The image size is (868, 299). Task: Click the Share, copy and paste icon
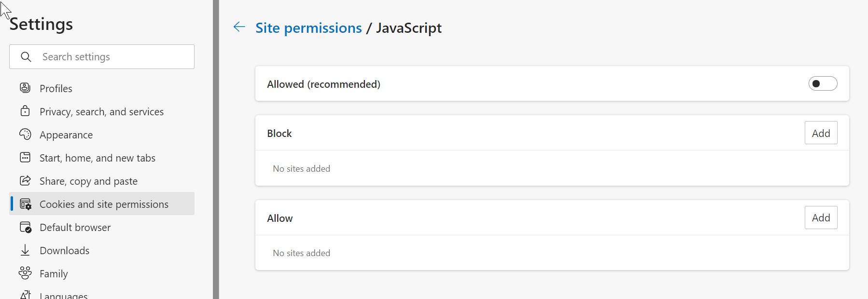click(25, 180)
